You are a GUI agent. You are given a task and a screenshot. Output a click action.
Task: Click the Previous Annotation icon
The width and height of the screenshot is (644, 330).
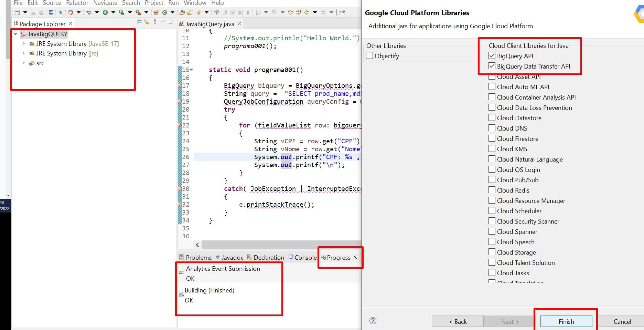click(x=275, y=12)
